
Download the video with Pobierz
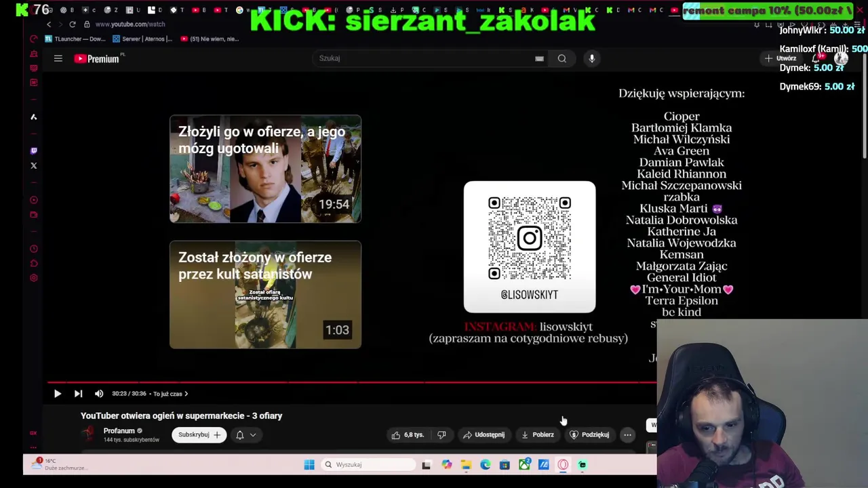[x=538, y=435]
